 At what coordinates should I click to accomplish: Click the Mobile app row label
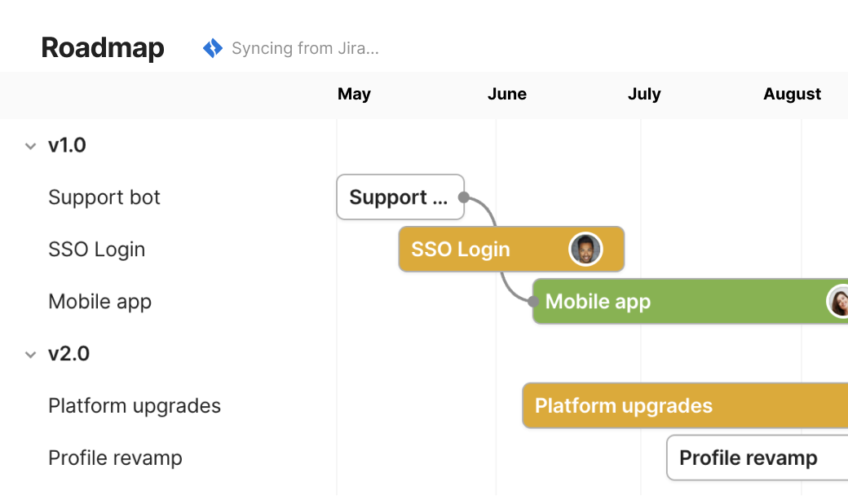99,301
